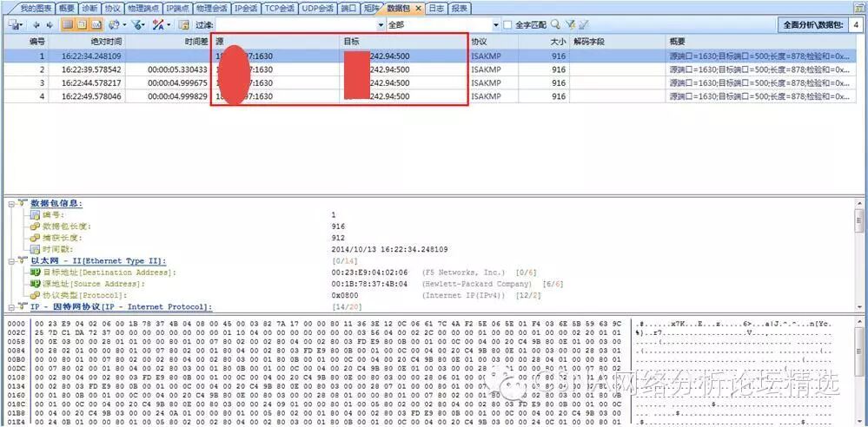Open the 协议 tab
868x427 pixels.
coord(112,9)
